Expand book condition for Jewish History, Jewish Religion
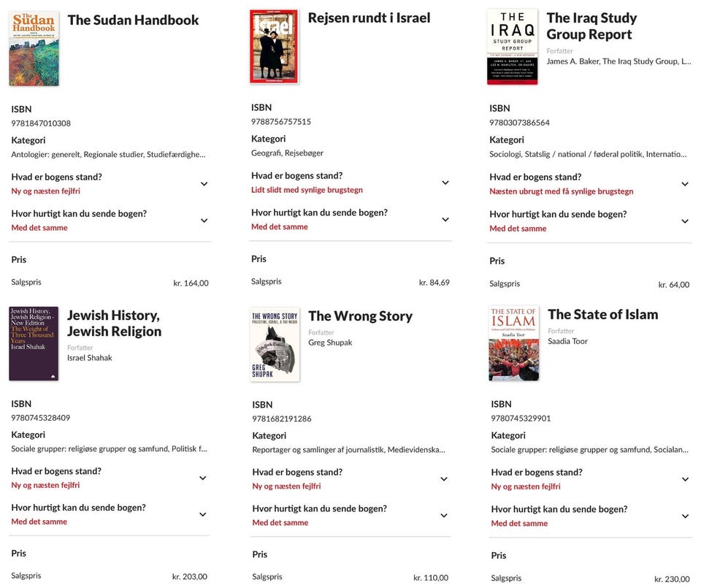Image resolution: width=701 pixels, height=588 pixels. [203, 478]
